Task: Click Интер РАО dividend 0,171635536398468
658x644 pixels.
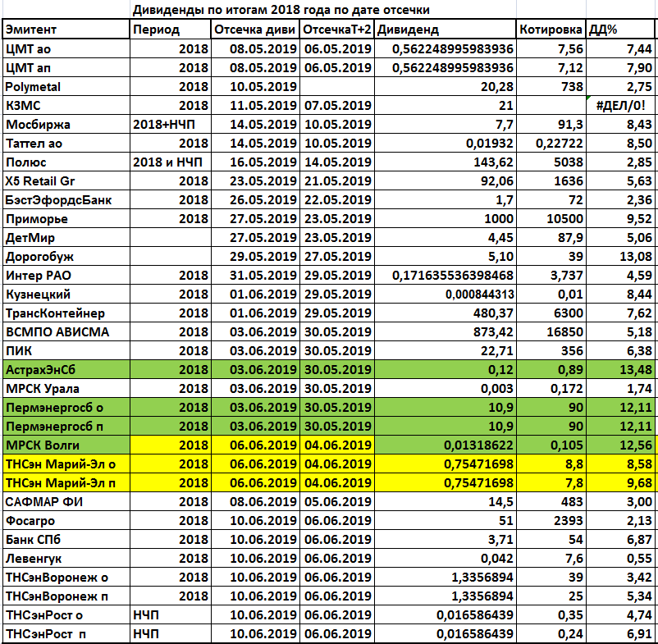Action: [445, 275]
